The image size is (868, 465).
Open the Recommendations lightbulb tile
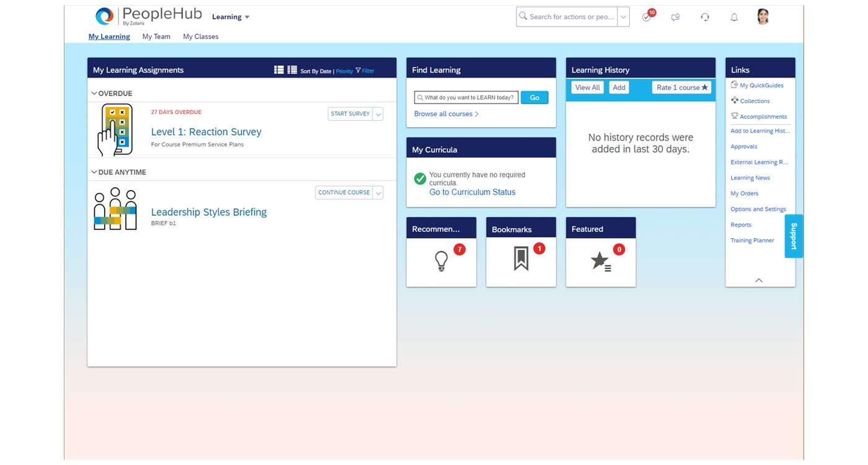(x=441, y=261)
